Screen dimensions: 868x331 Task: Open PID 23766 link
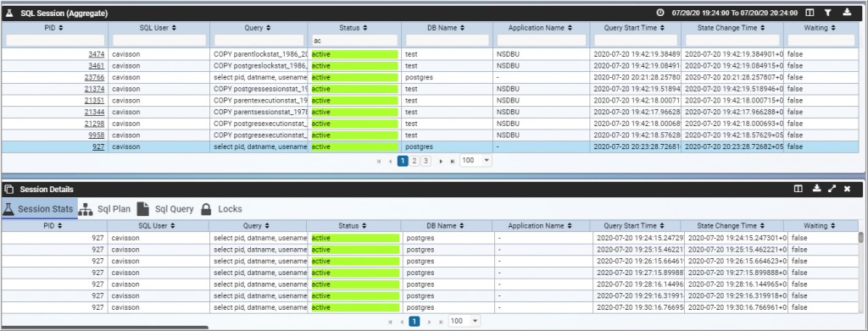click(x=95, y=77)
